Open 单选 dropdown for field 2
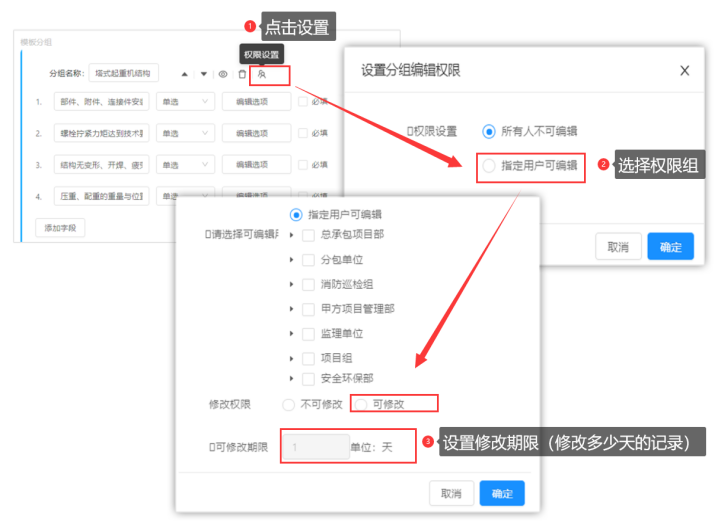This screenshot has height=522, width=719. pyautogui.click(x=185, y=133)
